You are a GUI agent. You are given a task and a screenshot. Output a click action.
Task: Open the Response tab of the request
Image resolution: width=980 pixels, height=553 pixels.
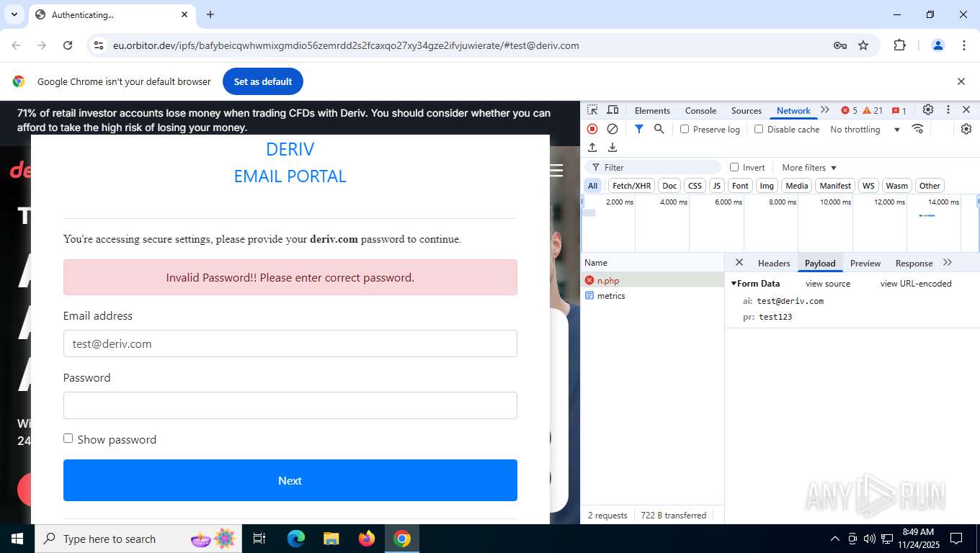point(914,264)
